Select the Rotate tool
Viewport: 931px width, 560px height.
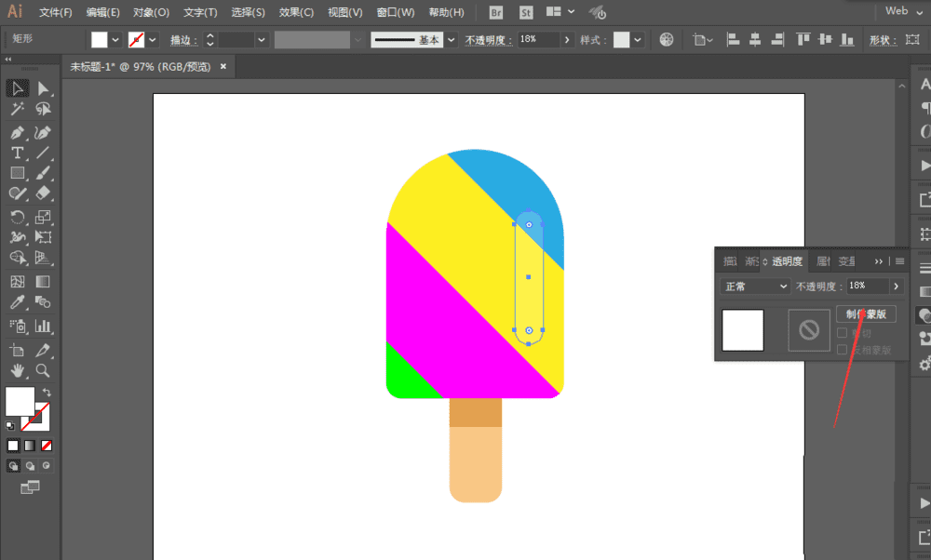17,218
